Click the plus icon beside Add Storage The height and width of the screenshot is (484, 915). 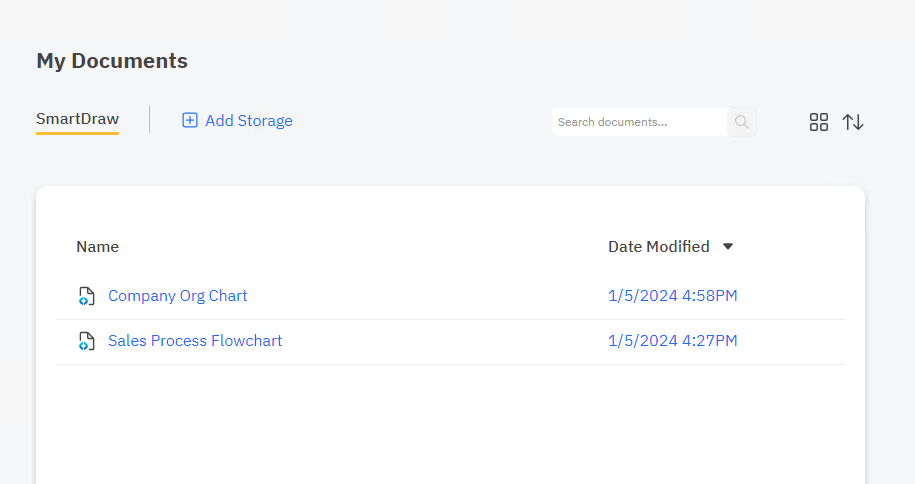click(190, 121)
